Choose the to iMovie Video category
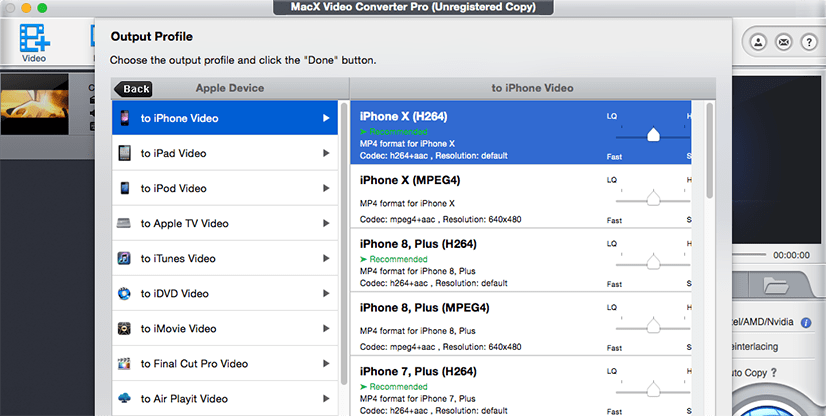The width and height of the screenshot is (826, 416). pyautogui.click(x=225, y=329)
